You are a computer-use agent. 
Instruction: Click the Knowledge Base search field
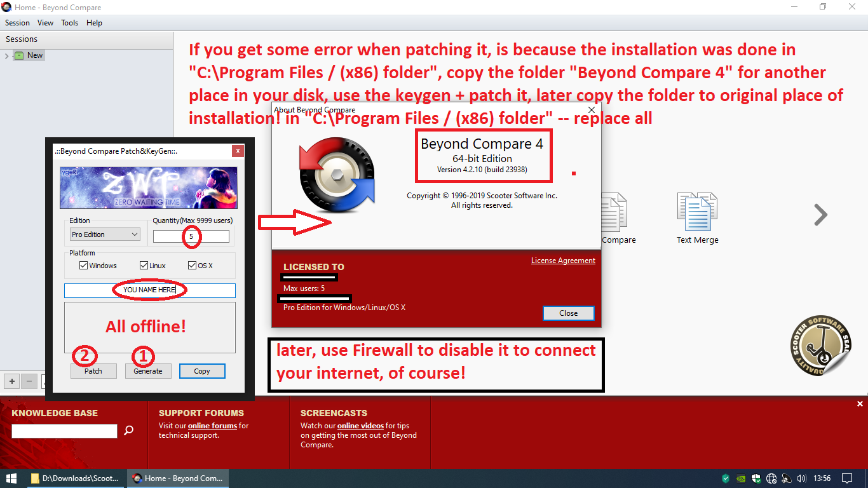pos(64,431)
